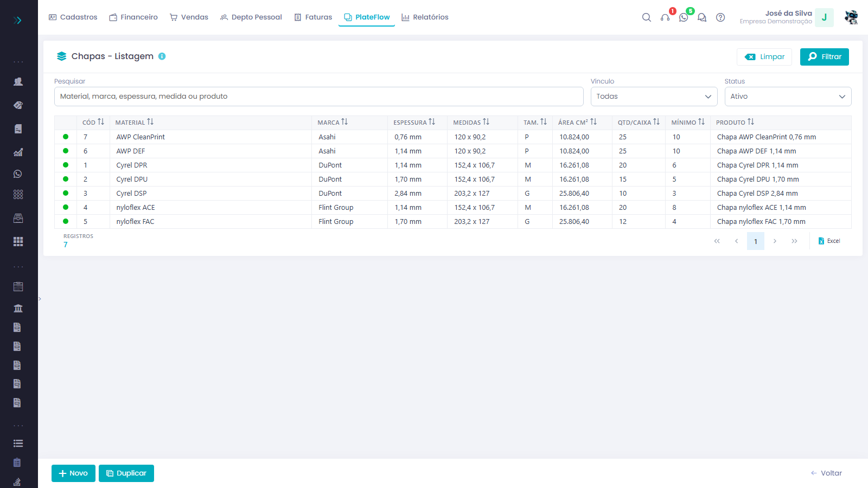Open the users icon in sidebar

tap(18, 82)
